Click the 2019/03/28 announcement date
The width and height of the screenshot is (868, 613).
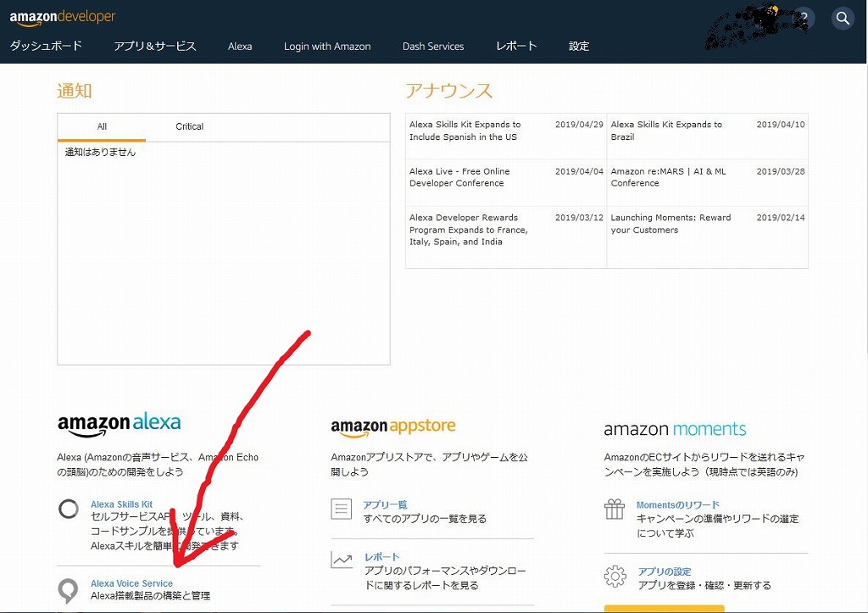[x=781, y=171]
